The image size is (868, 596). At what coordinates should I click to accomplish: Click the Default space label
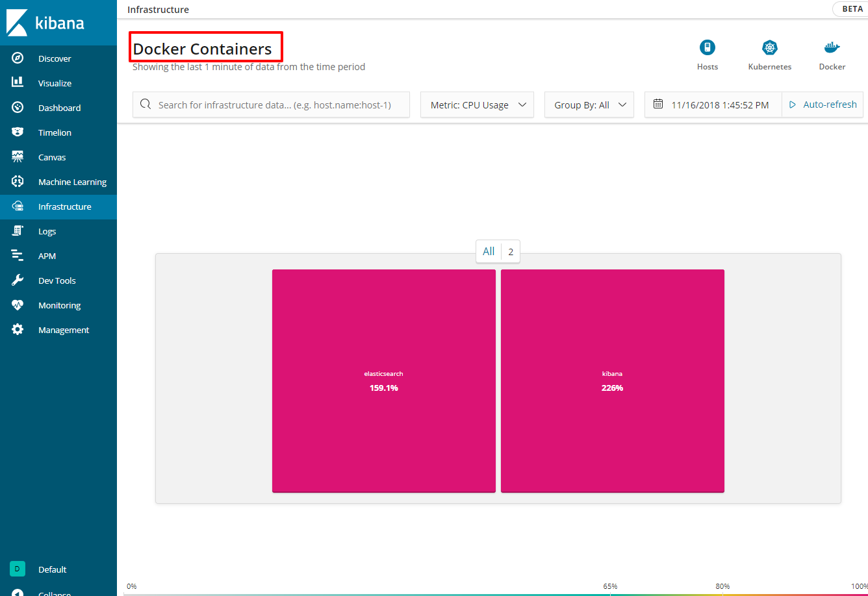point(52,569)
